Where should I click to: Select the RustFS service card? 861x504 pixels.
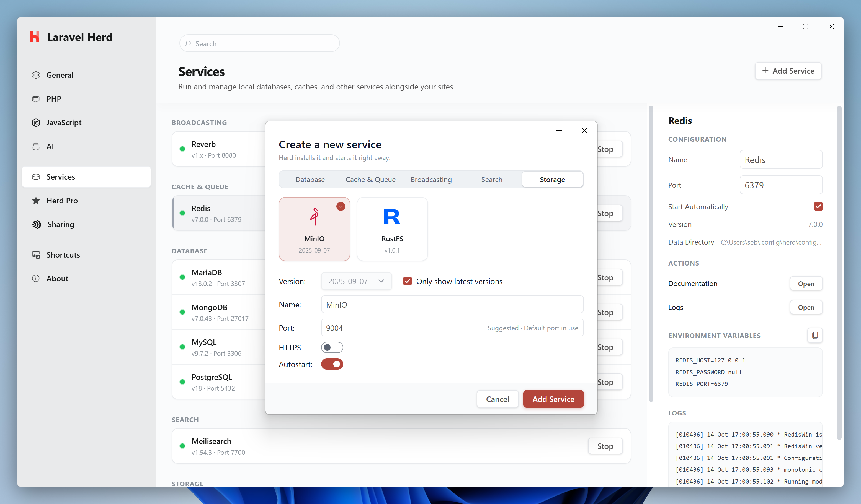[x=392, y=229]
